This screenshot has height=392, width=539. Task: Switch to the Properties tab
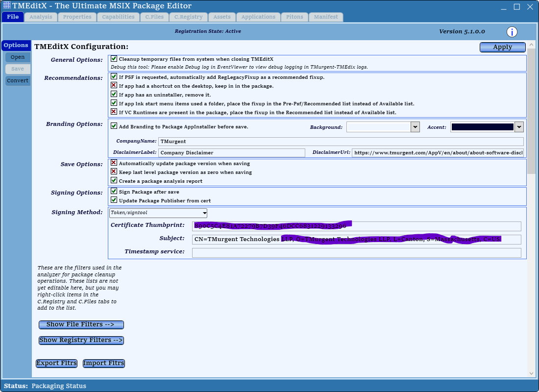pyautogui.click(x=77, y=17)
